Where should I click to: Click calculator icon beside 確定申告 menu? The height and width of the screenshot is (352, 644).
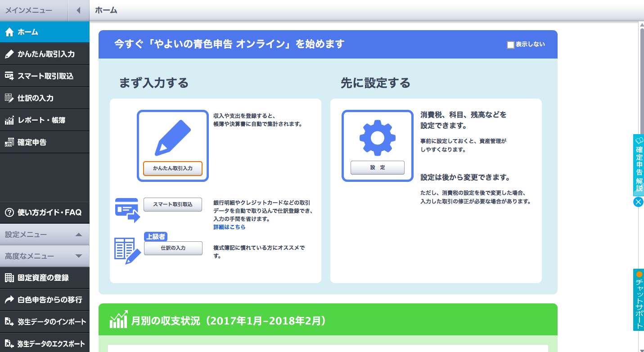point(9,142)
